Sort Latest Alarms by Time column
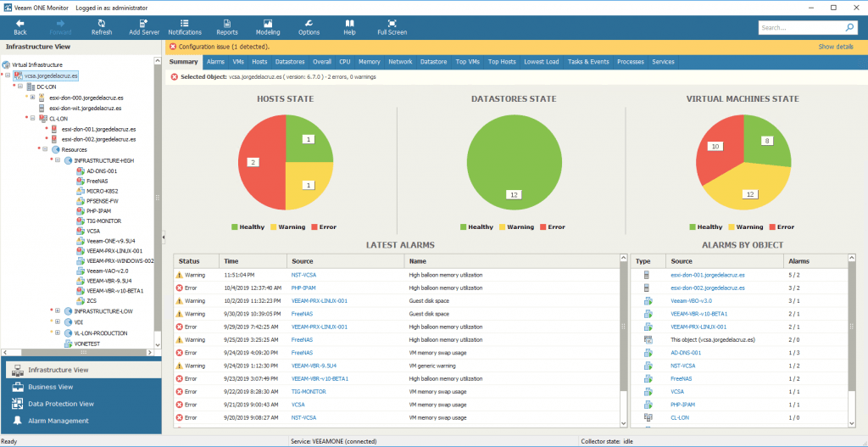Screen dimensions: 868x447 pos(253,261)
